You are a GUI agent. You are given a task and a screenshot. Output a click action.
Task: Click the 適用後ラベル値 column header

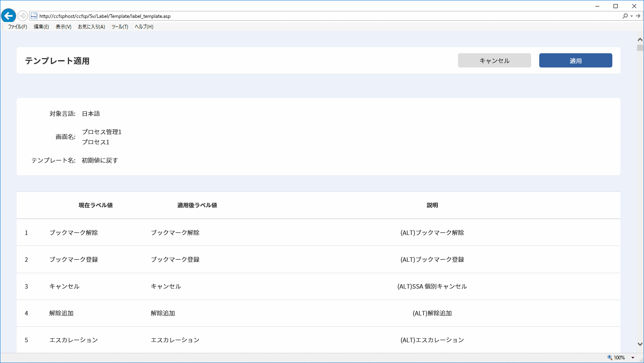coord(197,205)
